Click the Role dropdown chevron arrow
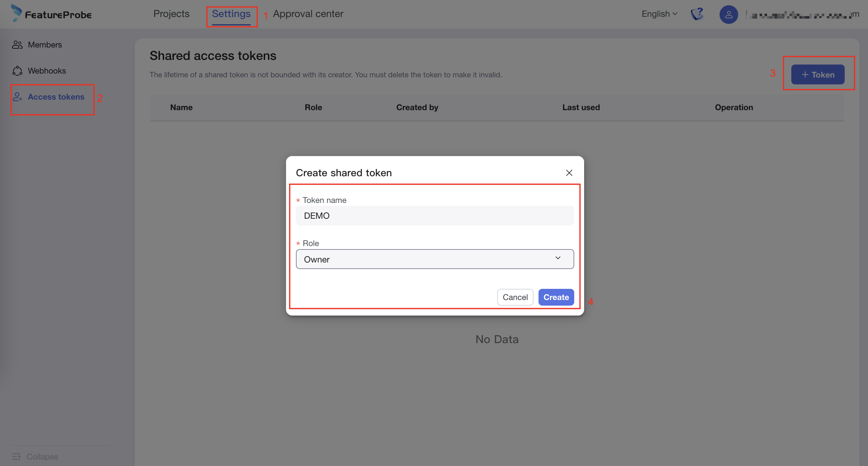 pos(558,258)
